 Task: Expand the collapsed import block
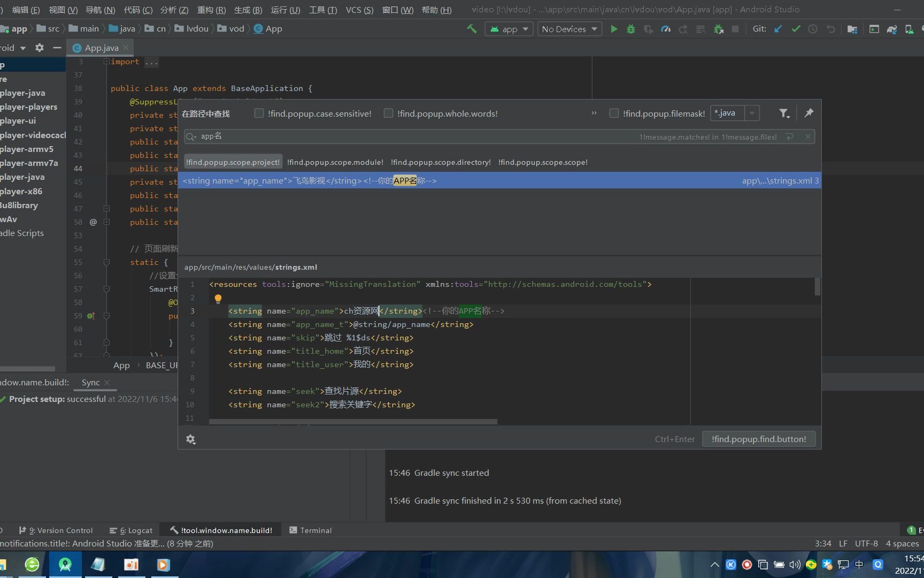(106, 62)
